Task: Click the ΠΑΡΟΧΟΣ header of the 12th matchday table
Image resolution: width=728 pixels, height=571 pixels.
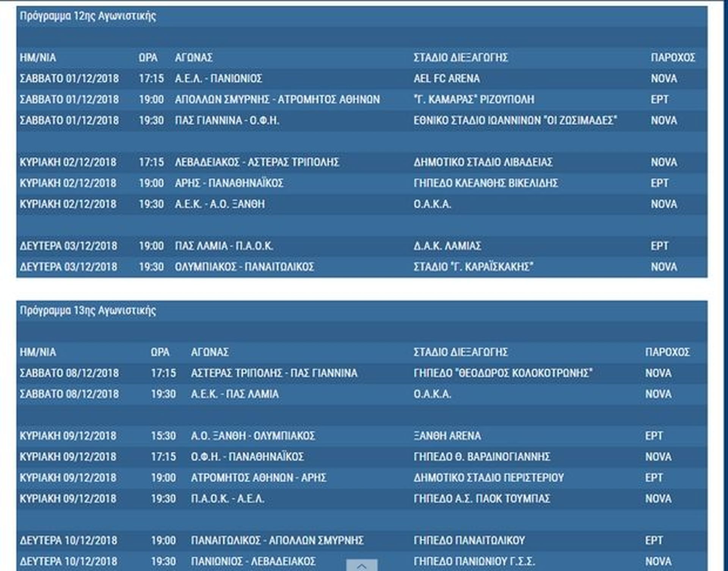Action: coord(673,58)
